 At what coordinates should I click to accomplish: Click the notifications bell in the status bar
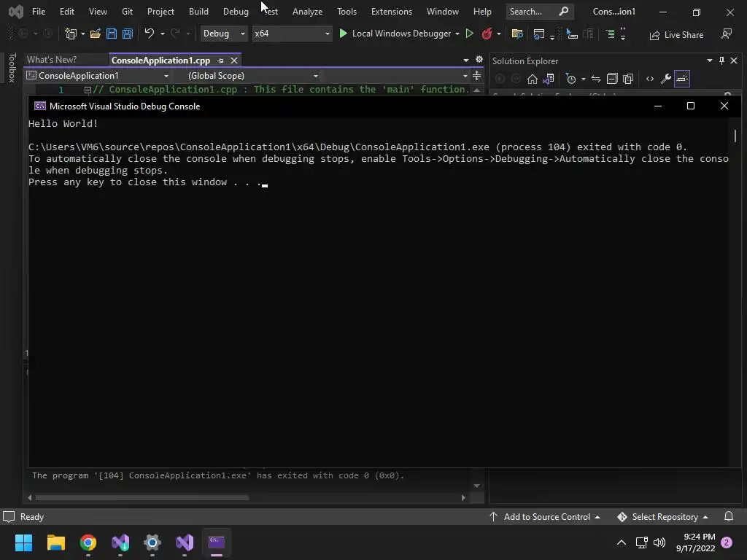click(x=729, y=516)
